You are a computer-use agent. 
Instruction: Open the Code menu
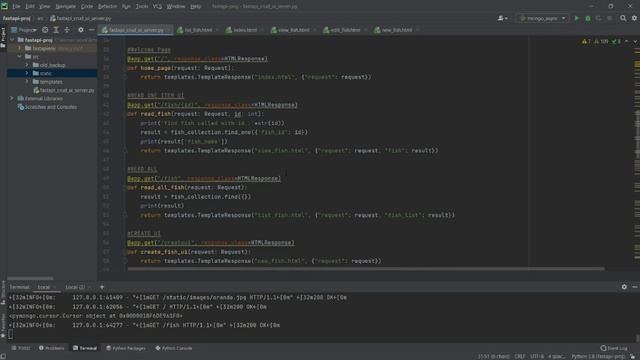87,7
